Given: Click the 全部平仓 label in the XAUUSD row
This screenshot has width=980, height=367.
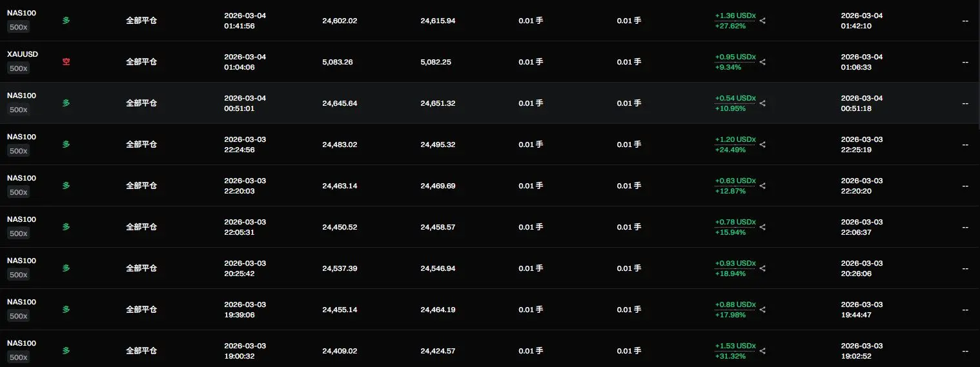Looking at the screenshot, I should pyautogui.click(x=141, y=62).
